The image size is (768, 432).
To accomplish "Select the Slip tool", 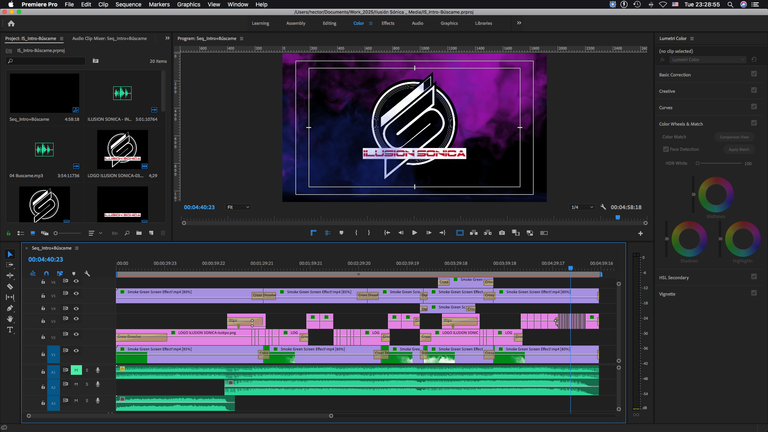I will pyautogui.click(x=10, y=297).
